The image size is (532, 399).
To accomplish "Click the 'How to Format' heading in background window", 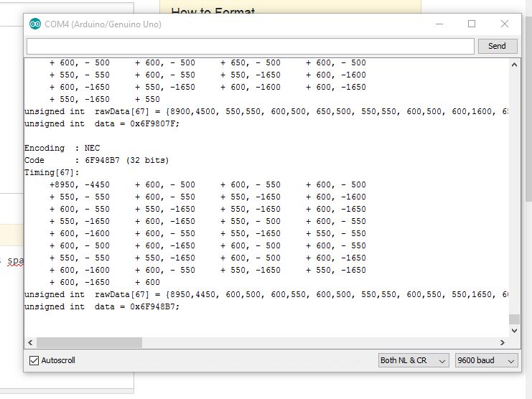I will coord(213,11).
